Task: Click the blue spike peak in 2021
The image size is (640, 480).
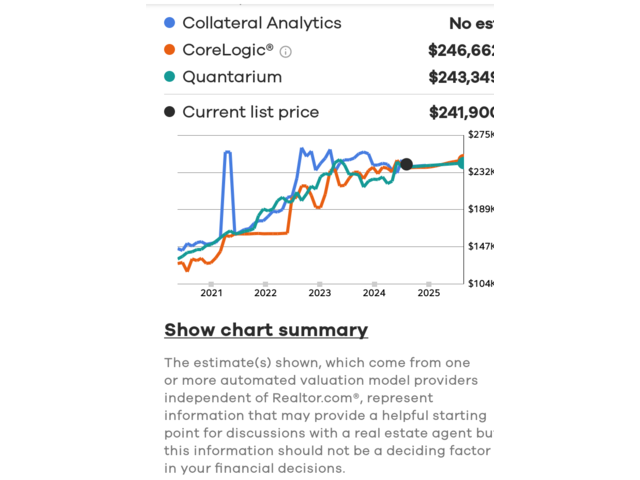Action: [x=228, y=153]
